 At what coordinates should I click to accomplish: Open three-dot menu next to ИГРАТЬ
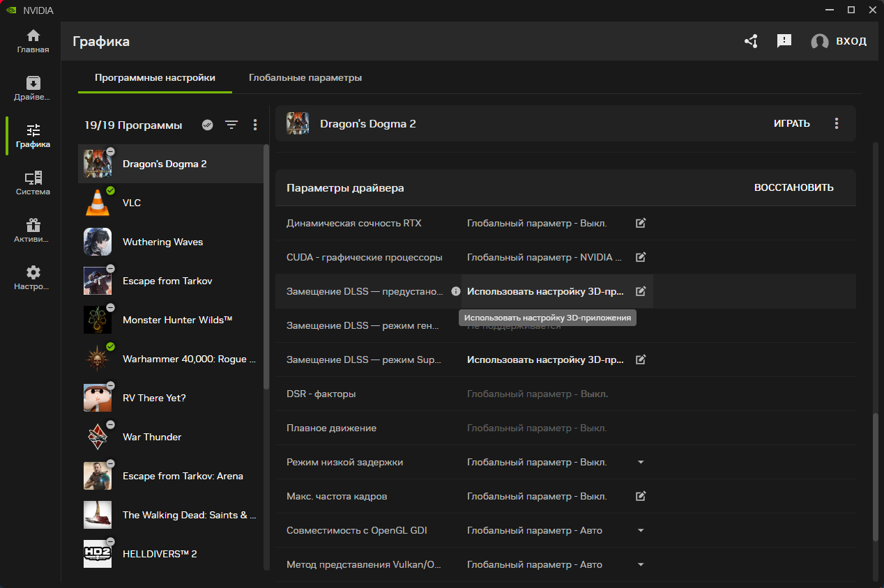coord(837,123)
